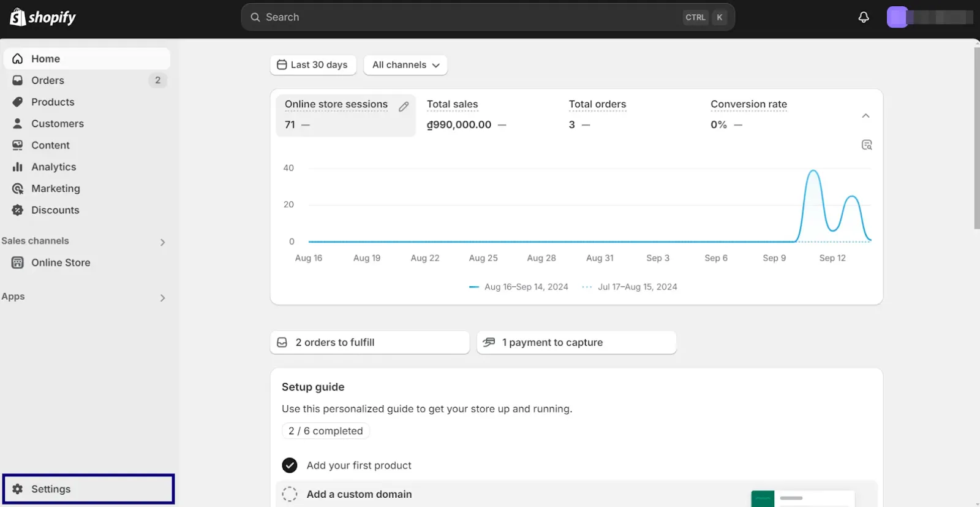This screenshot has width=980, height=507.
Task: Click '1 payment to capture' button
Action: click(576, 342)
